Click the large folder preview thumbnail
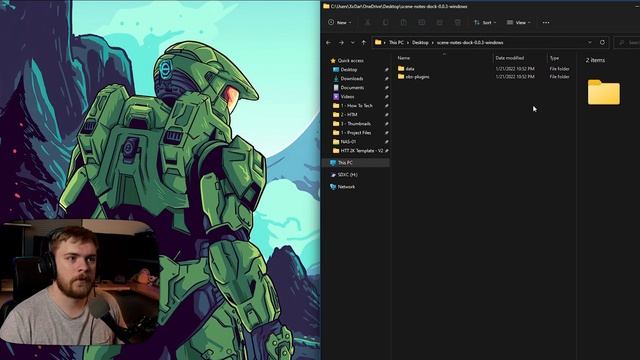This screenshot has width=640, height=360. pyautogui.click(x=604, y=92)
